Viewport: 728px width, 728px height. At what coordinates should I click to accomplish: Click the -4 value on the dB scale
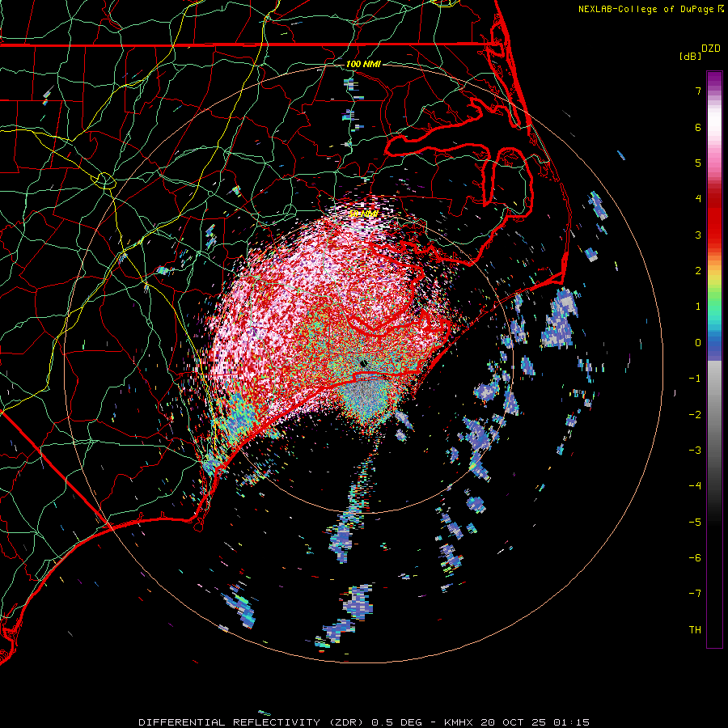[x=695, y=486]
